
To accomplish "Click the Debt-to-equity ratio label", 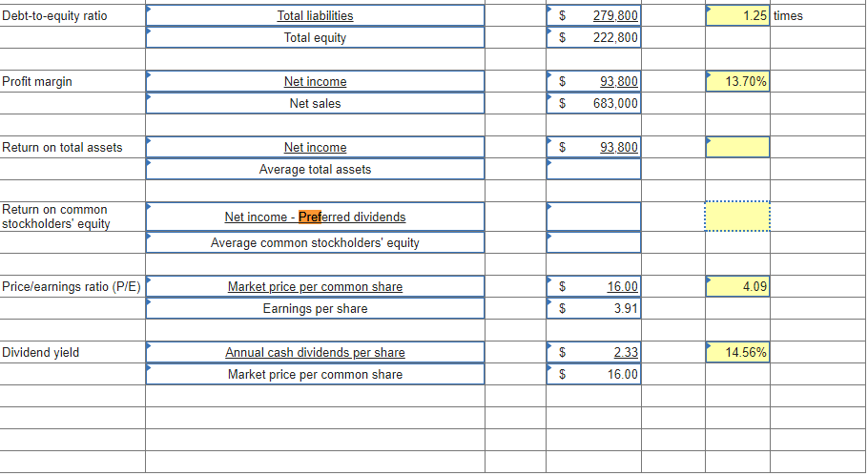I will point(54,15).
